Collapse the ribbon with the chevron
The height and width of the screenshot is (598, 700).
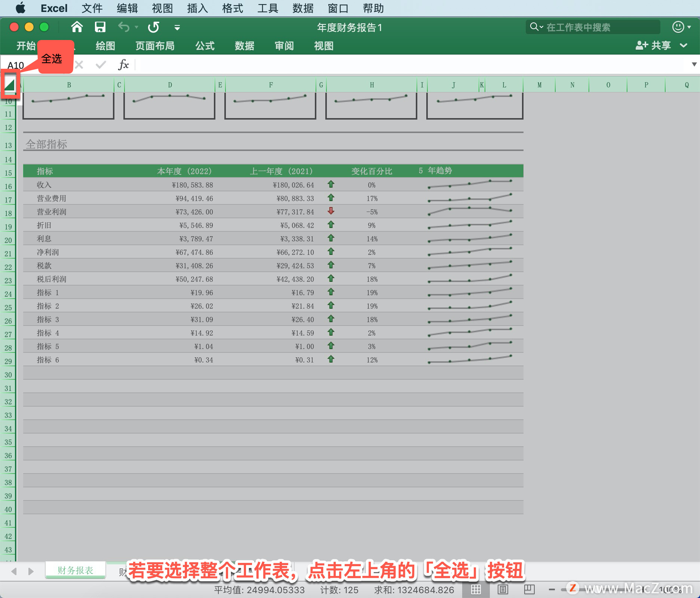coord(684,46)
